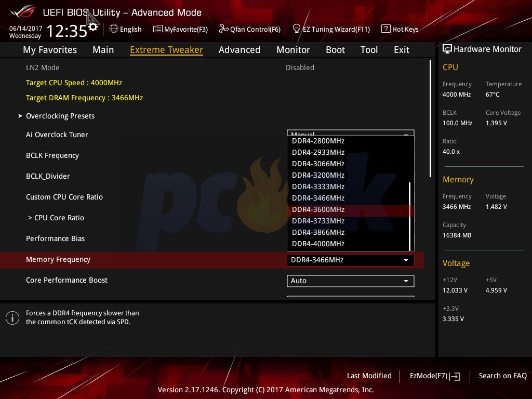Select the Exit tab
The height and width of the screenshot is (399, 532).
pyautogui.click(x=402, y=50)
